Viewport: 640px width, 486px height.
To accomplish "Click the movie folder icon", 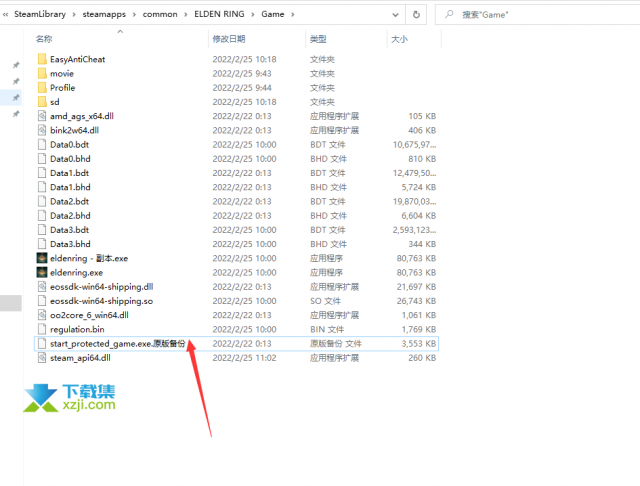I will 42,73.
